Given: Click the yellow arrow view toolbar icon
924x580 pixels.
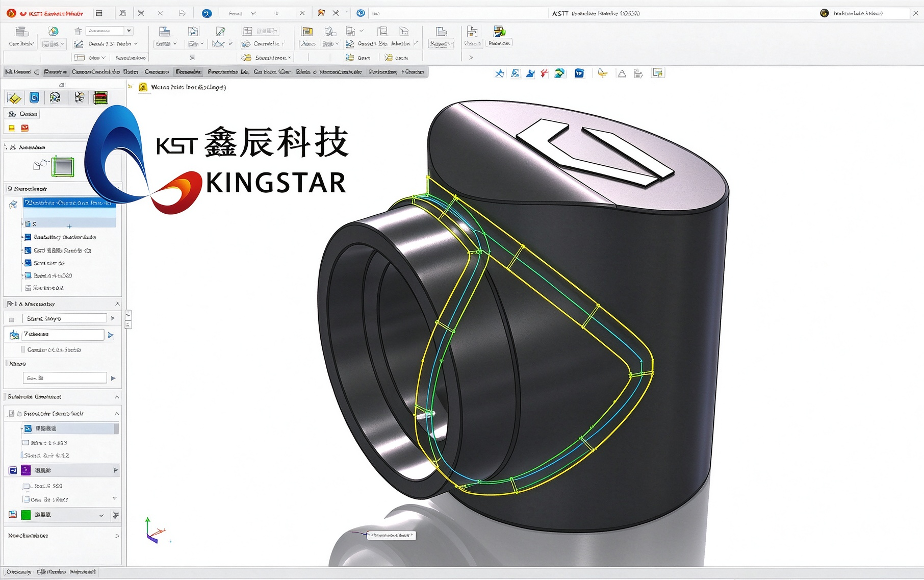Looking at the screenshot, I should [602, 73].
